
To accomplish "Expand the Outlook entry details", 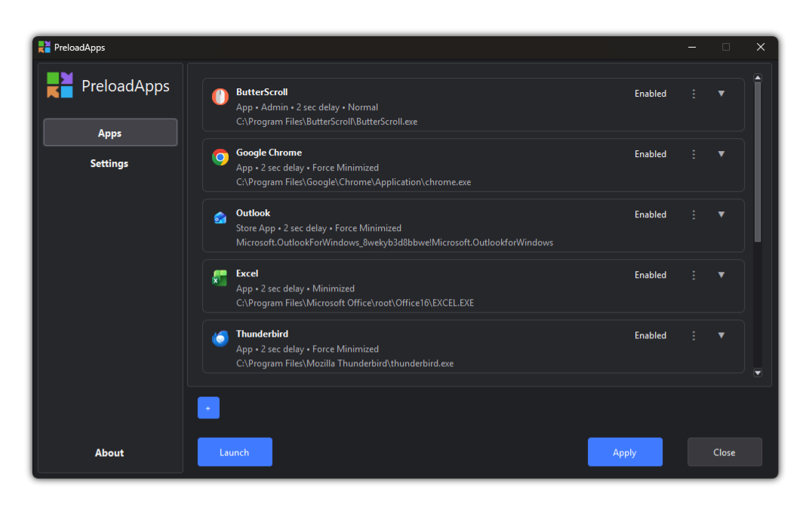I will (x=721, y=215).
